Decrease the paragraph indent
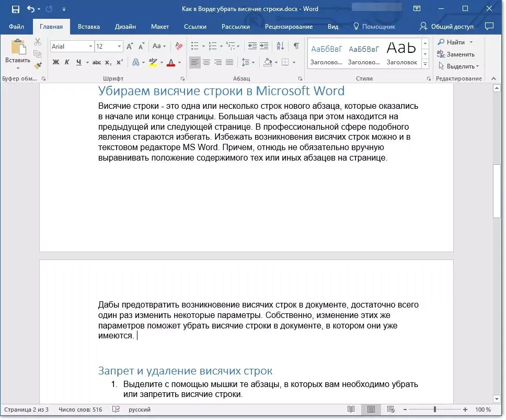This screenshot has height=420, width=506. (252, 46)
